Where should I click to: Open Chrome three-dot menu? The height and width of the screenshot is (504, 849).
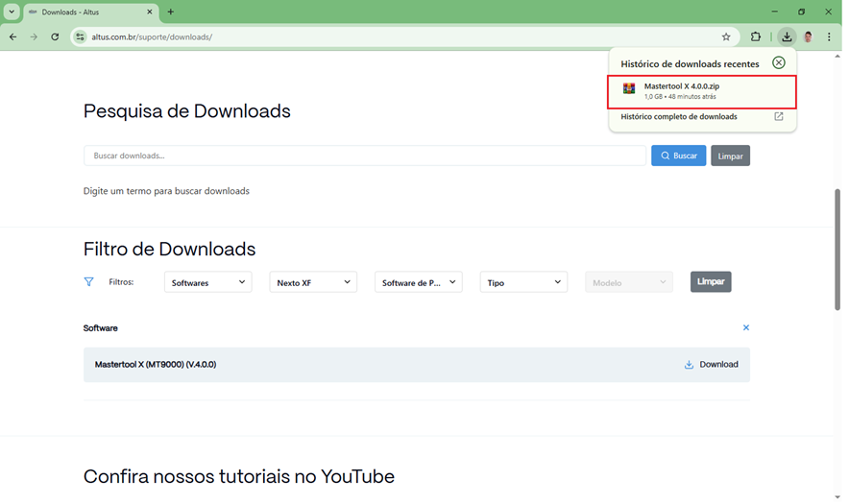pyautogui.click(x=829, y=36)
